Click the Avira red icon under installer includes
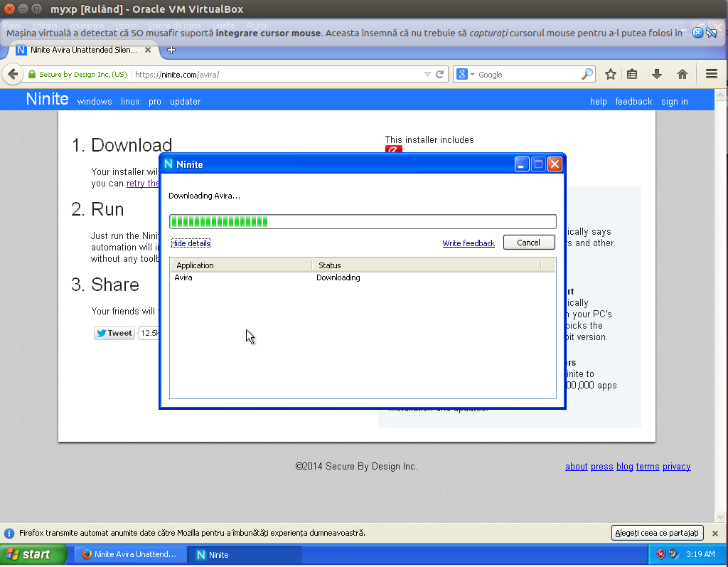The image size is (728, 567). point(393,149)
